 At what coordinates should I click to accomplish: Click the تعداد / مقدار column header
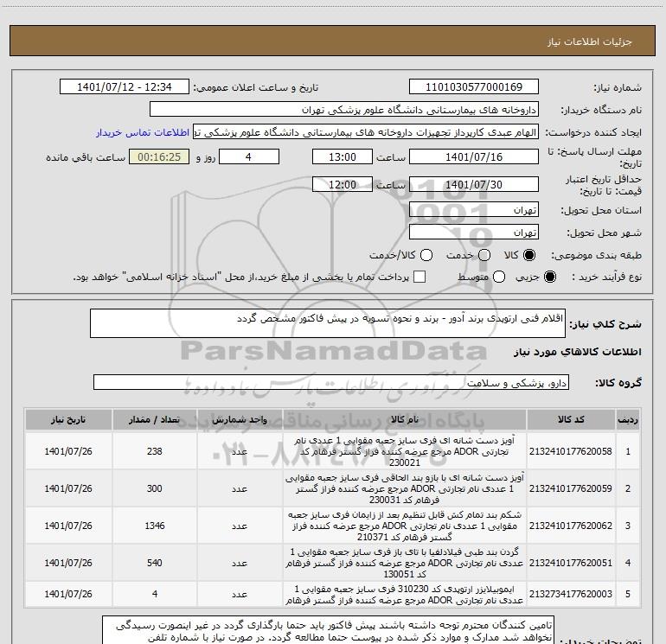(x=154, y=420)
